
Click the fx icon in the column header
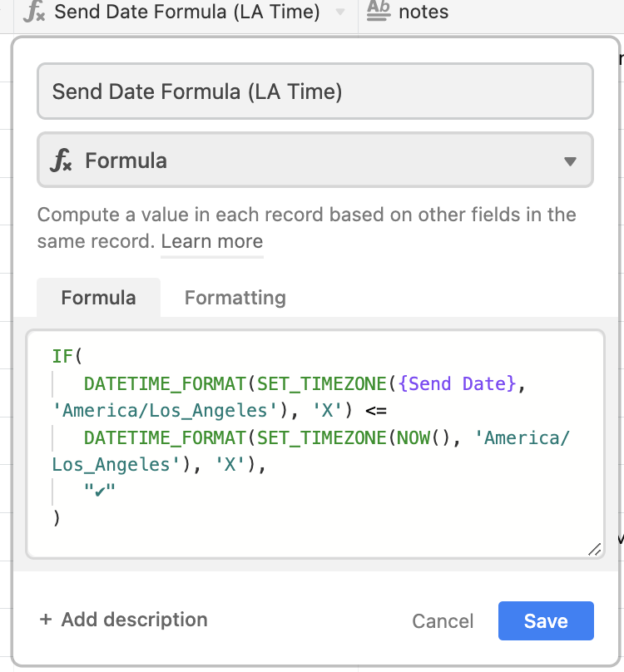tap(34, 11)
